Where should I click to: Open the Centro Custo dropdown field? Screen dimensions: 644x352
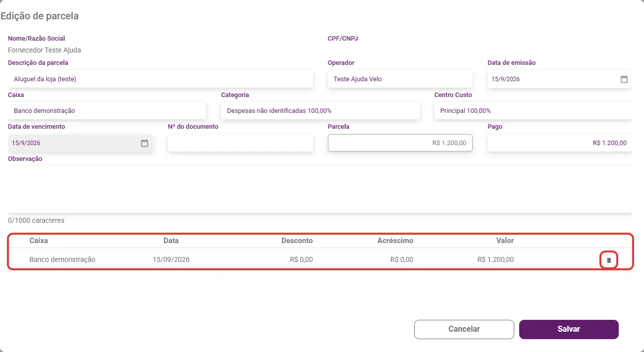(534, 111)
